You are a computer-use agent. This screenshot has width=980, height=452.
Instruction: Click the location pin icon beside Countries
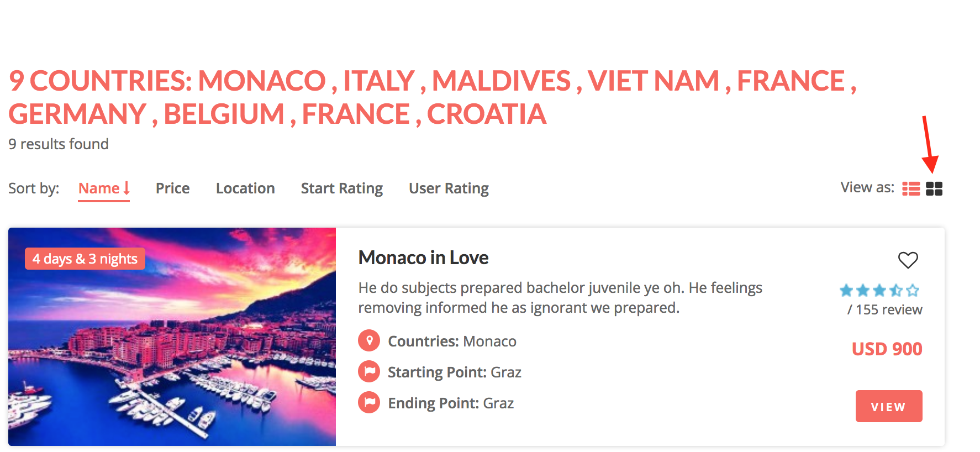coord(369,340)
